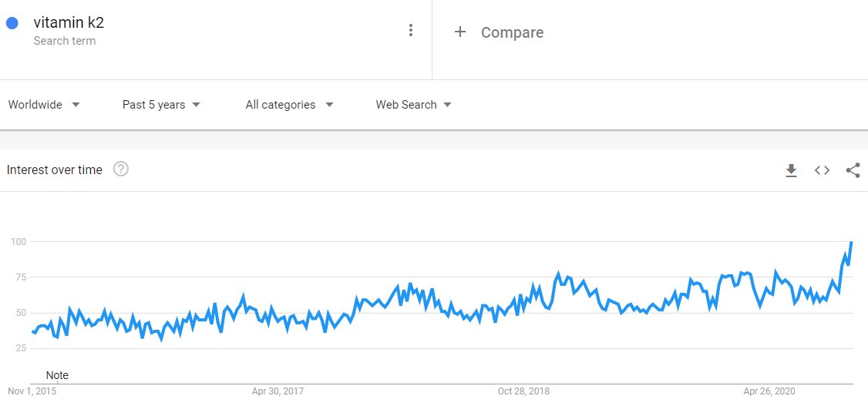
Task: Open the Past 5 years time range dropdown
Action: click(x=161, y=105)
